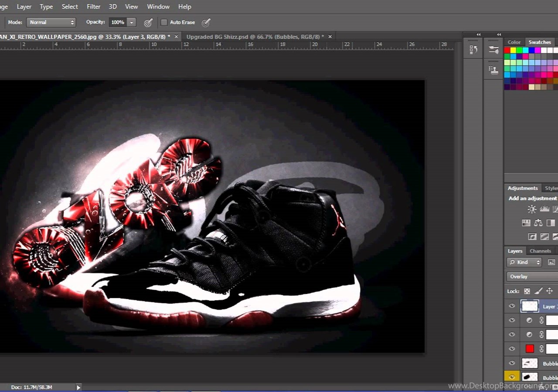The height and width of the screenshot is (392, 558).
Task: Add a Brightness/Contrast adjustment
Action: [532, 209]
